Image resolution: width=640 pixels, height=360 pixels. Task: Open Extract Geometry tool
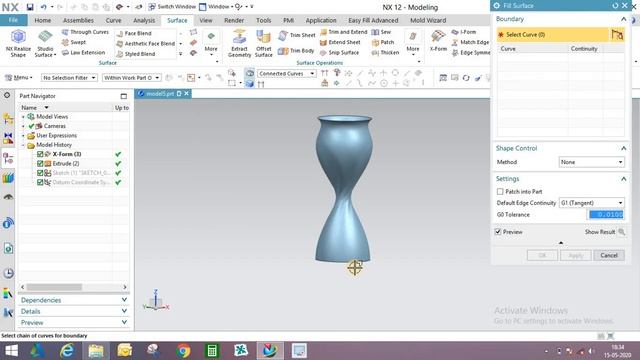tap(240, 43)
